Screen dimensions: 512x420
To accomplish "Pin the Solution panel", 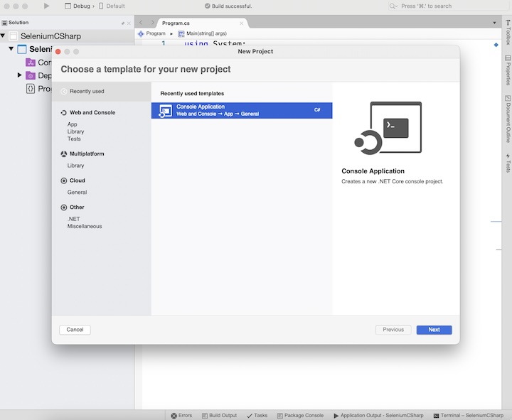I will click(123, 23).
